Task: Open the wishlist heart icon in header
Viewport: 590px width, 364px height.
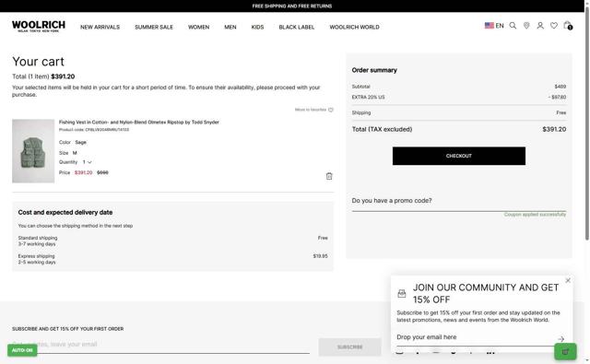Action: tap(554, 26)
